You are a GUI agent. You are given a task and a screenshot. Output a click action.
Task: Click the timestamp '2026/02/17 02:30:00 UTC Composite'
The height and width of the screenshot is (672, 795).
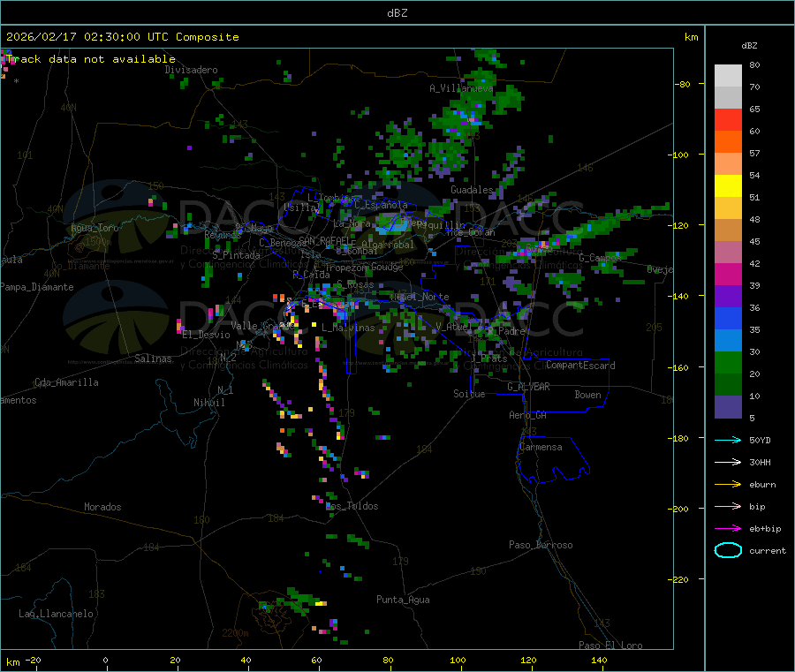pyautogui.click(x=122, y=37)
